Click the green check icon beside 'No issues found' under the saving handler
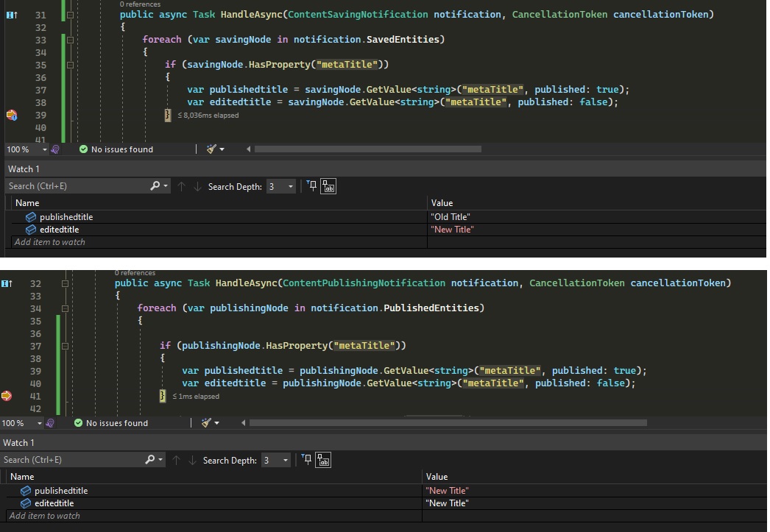 point(83,149)
